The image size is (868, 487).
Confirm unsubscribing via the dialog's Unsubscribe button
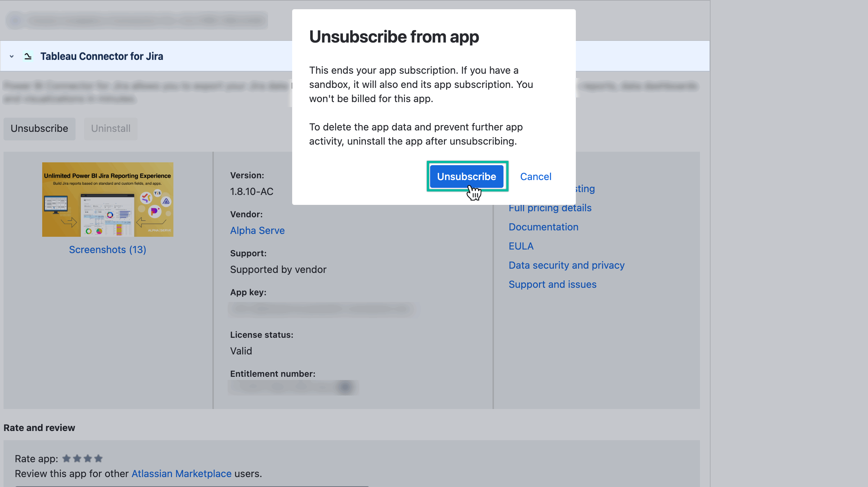pos(467,177)
